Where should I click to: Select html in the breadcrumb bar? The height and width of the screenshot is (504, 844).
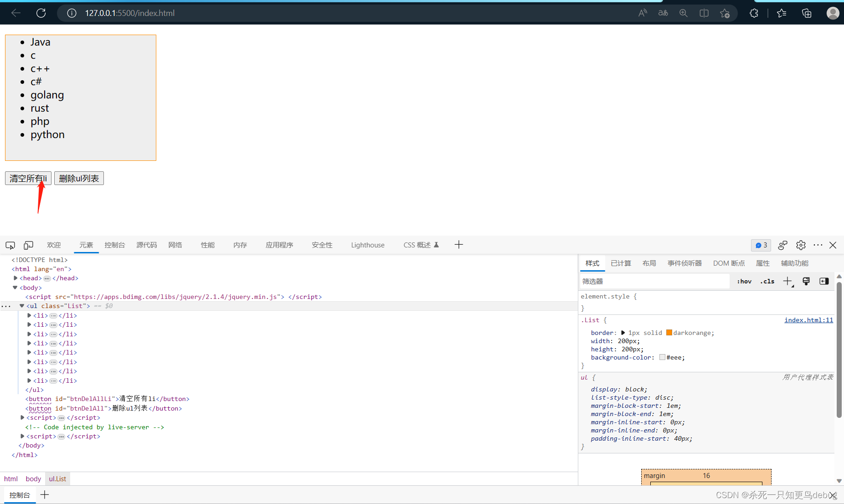[11, 479]
